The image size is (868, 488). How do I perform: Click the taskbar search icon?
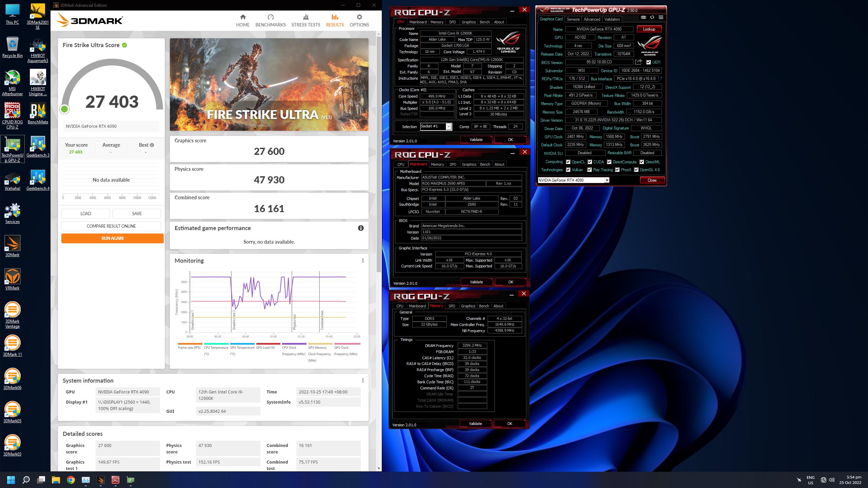point(26,480)
